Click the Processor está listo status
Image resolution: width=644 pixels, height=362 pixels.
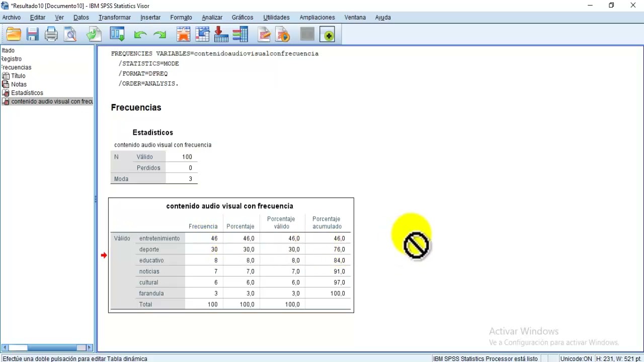pyautogui.click(x=486, y=358)
